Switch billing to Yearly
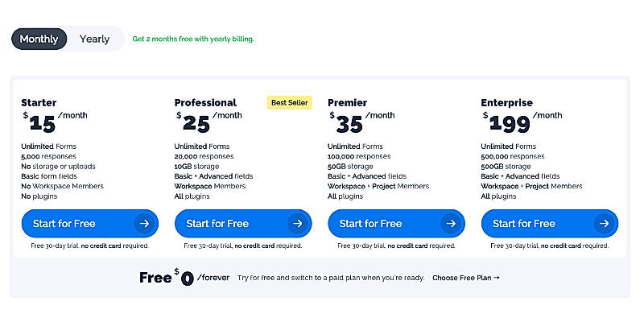This screenshot has height=322, width=644. 94,39
